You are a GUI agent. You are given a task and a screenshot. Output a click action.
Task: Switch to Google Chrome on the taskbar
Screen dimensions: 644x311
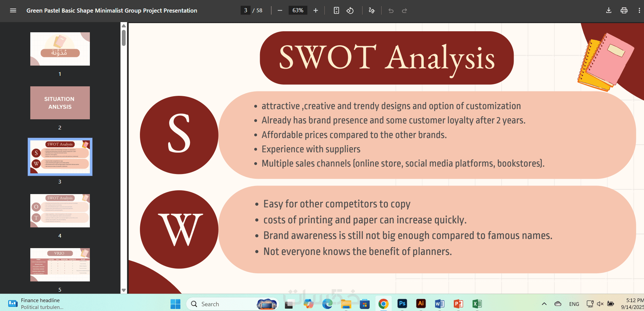point(383,304)
